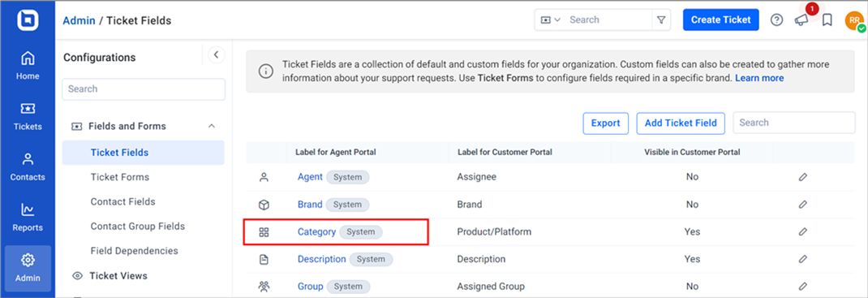
Task: Click the Add Ticket Field button
Action: [681, 123]
